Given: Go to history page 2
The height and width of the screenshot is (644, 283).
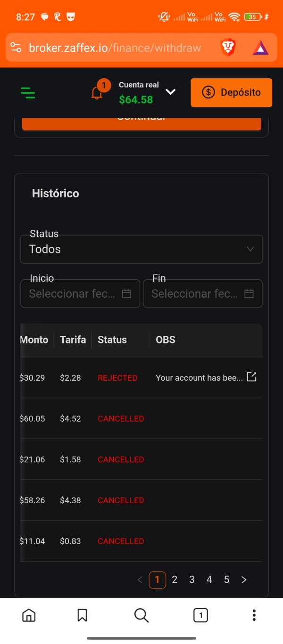Looking at the screenshot, I should point(175,580).
